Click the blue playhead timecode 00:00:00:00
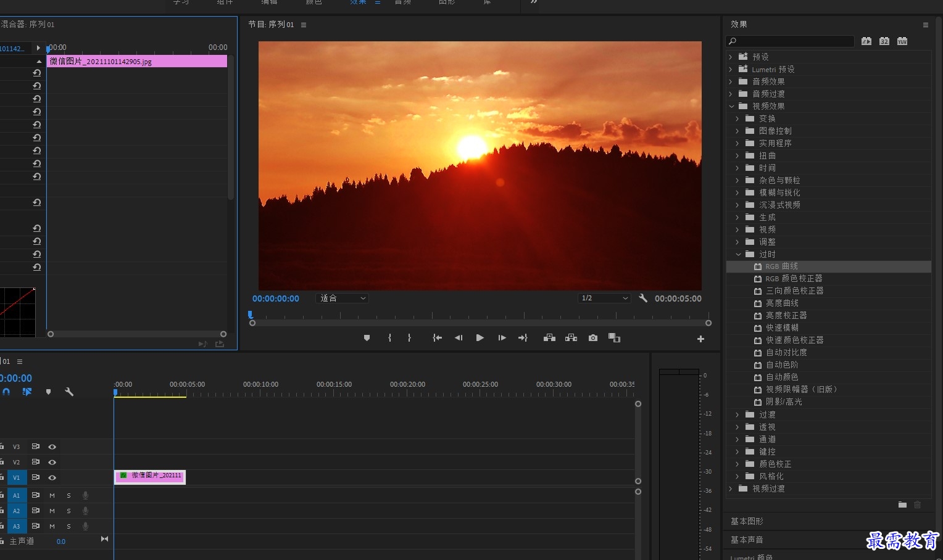Screen dimensions: 943x560 (275, 299)
